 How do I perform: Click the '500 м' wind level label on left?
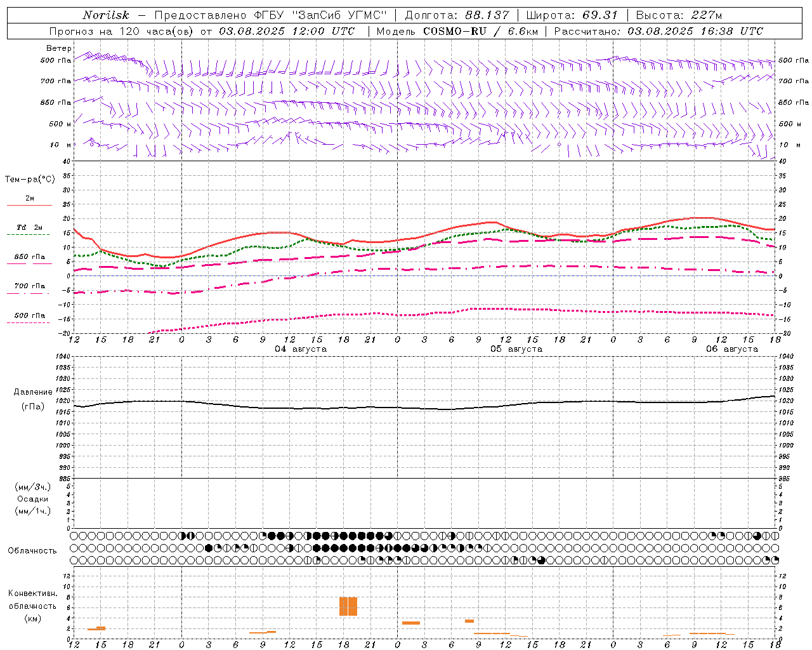(61, 124)
